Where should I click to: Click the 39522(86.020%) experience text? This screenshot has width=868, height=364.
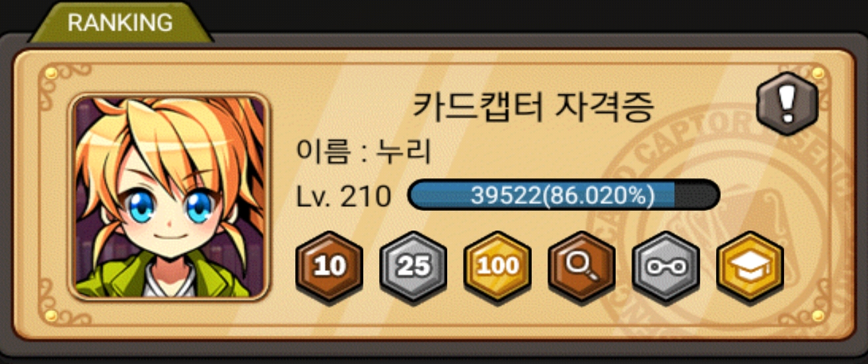pyautogui.click(x=562, y=196)
